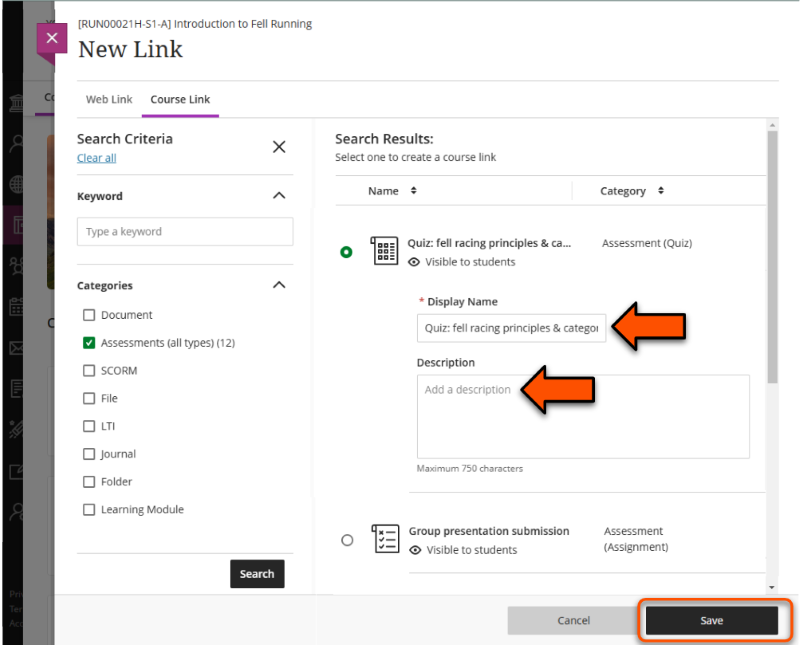Open the Course Link tab
The width and height of the screenshot is (800, 645).
(x=180, y=100)
